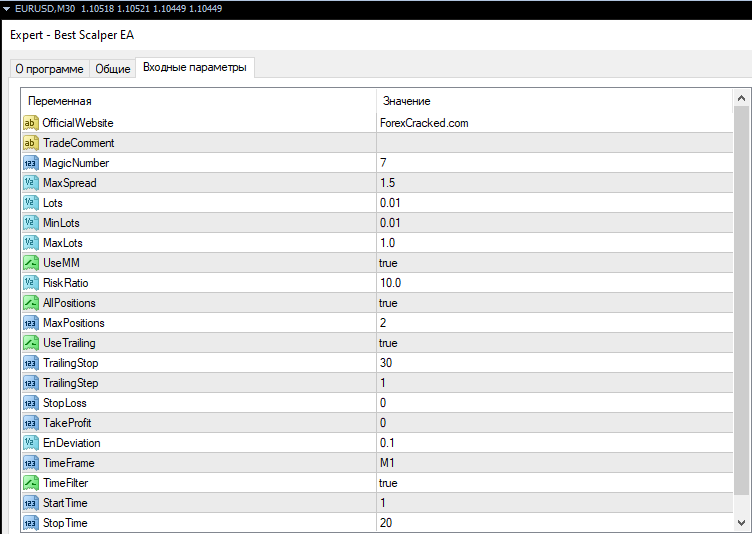The width and height of the screenshot is (752, 534).
Task: Click the icon beside EnDeviation parameter
Action: [30, 443]
